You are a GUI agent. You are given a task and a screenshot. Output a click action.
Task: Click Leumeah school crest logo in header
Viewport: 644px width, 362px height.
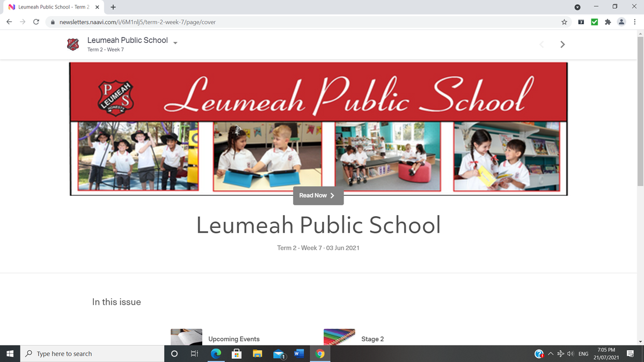point(73,45)
